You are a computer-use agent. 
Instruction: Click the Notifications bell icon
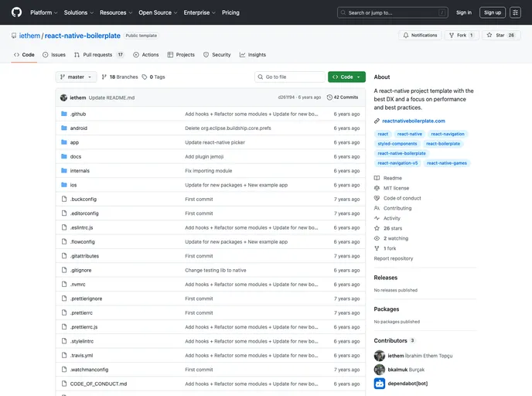[405, 35]
